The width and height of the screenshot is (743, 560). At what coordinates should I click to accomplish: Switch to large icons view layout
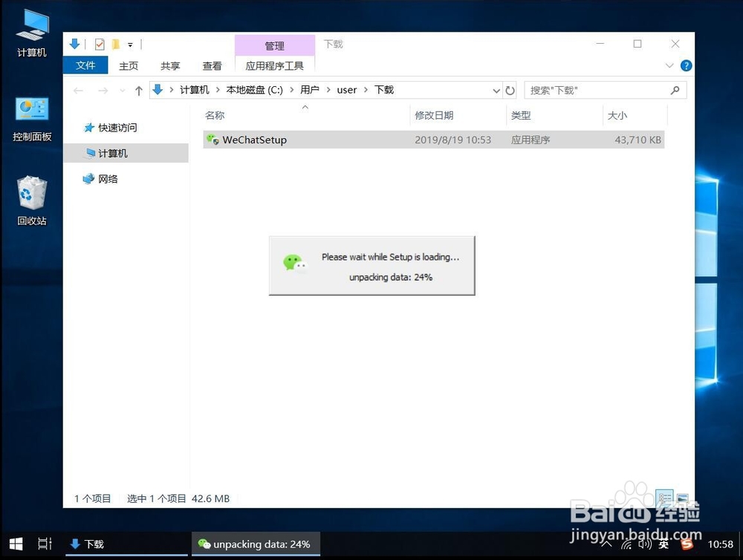(x=682, y=498)
